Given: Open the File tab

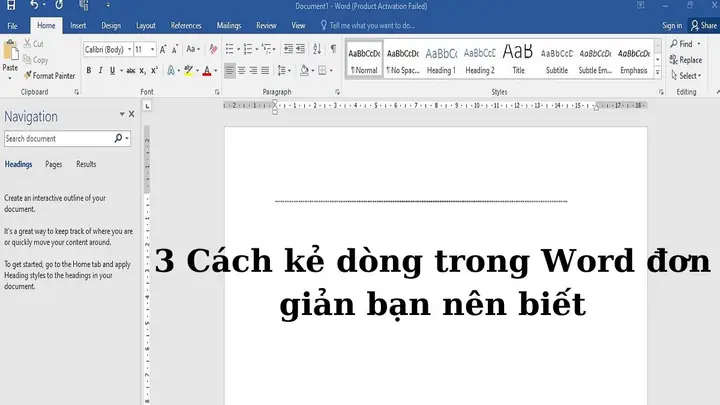Looking at the screenshot, I should (x=12, y=26).
